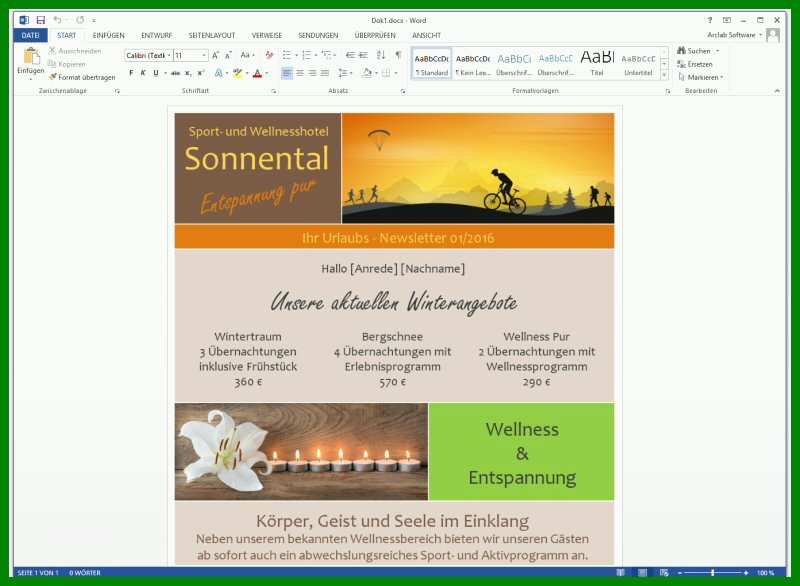Justify the paragraph text
Screen dimensions: 800x586
(x=324, y=73)
